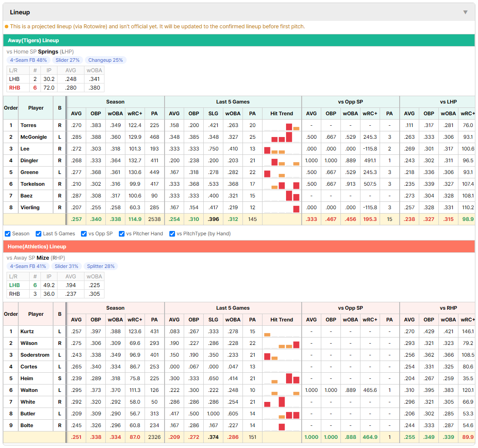Toggle vs PitchType (by Hand) checkbox
This screenshot has height=448, width=478.
click(x=172, y=234)
